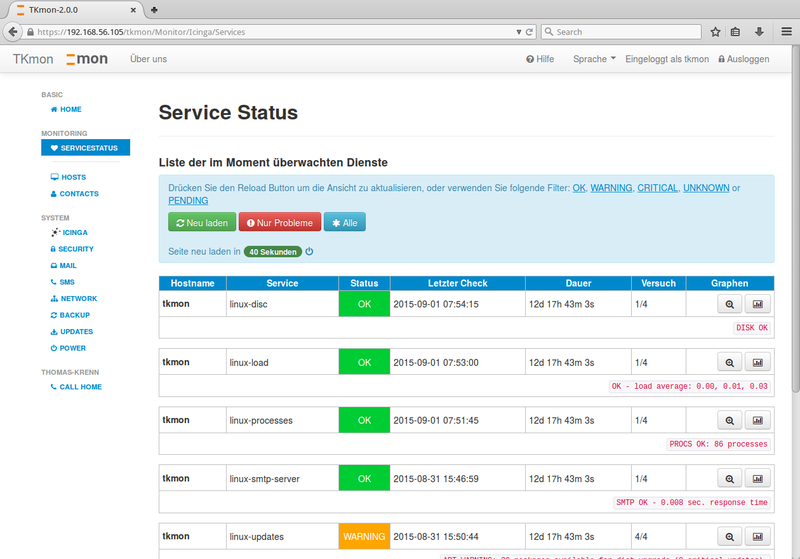Open magnifier detail for linux-disc
This screenshot has width=800, height=559.
(x=730, y=304)
